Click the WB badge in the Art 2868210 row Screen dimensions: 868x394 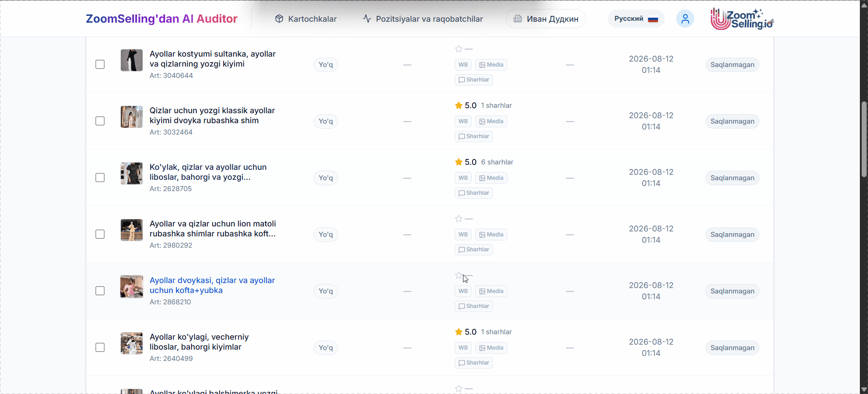click(x=463, y=291)
